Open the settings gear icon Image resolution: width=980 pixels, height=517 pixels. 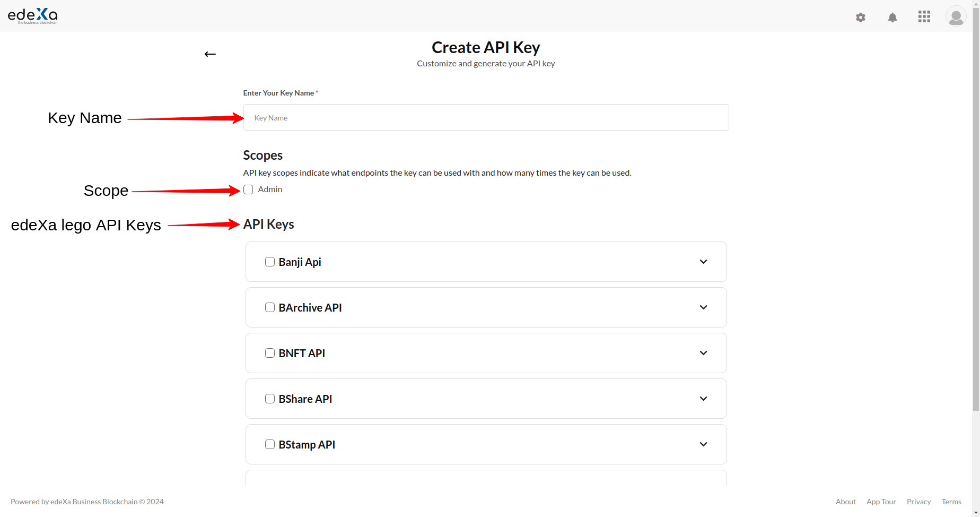point(861,18)
